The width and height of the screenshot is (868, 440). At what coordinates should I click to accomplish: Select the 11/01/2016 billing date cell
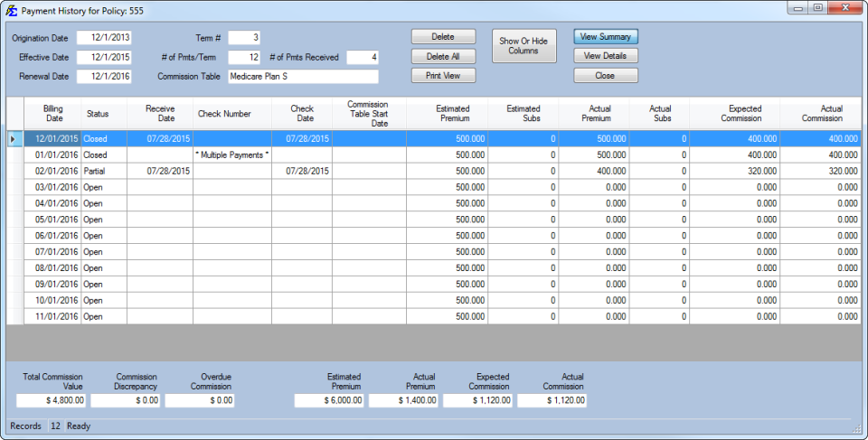[x=53, y=317]
